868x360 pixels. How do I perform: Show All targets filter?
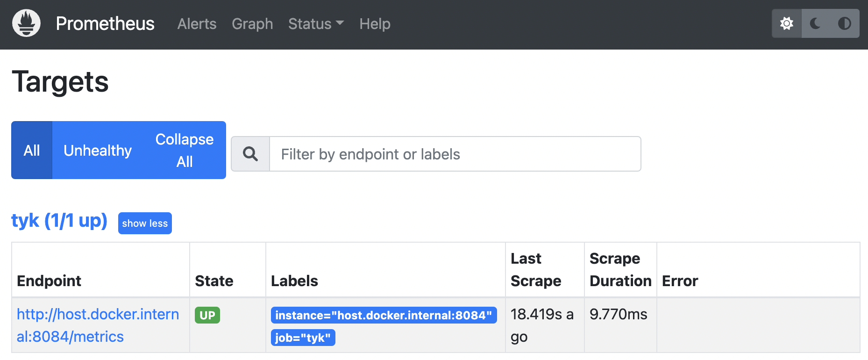[32, 150]
